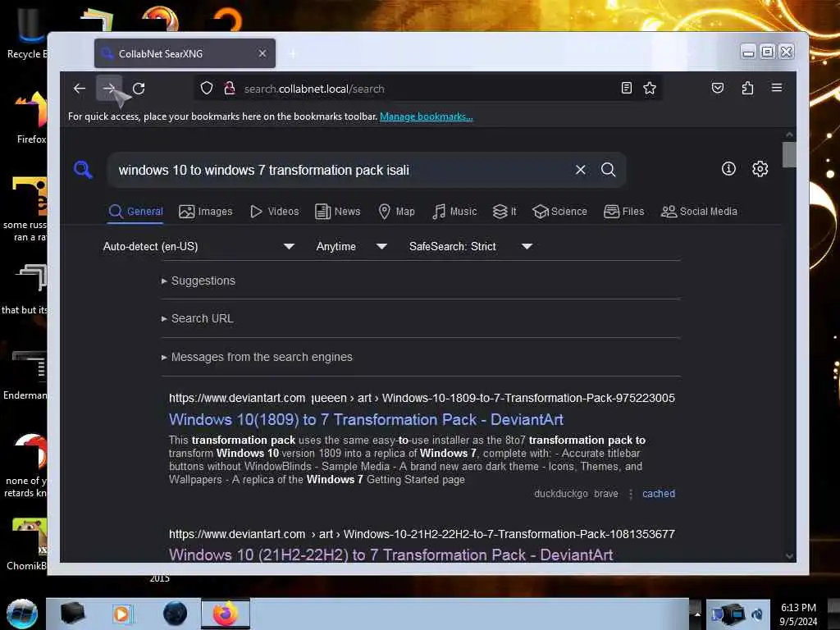The image size is (840, 630).
Task: Click the page vertical scrollbar thumb
Action: [788, 154]
